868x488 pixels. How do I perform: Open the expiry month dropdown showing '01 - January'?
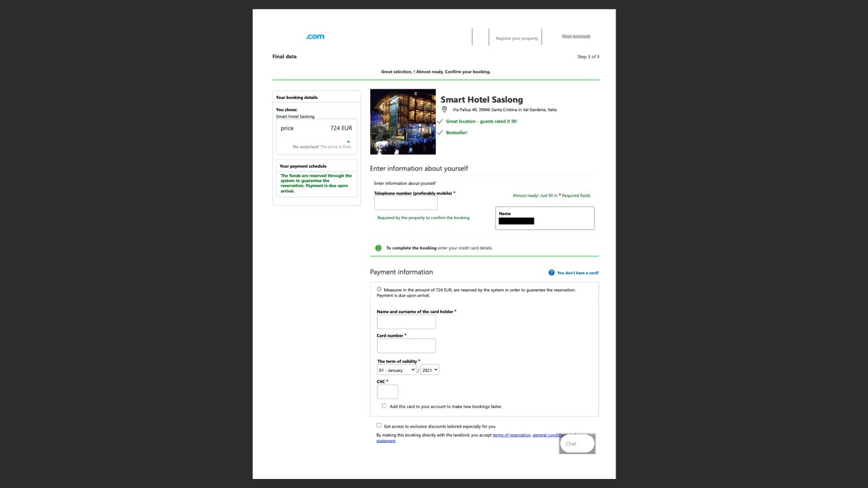(x=396, y=370)
